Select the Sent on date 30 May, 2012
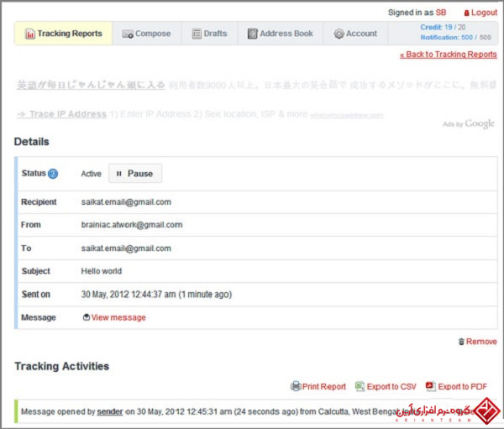This screenshot has width=504, height=429. tap(105, 295)
